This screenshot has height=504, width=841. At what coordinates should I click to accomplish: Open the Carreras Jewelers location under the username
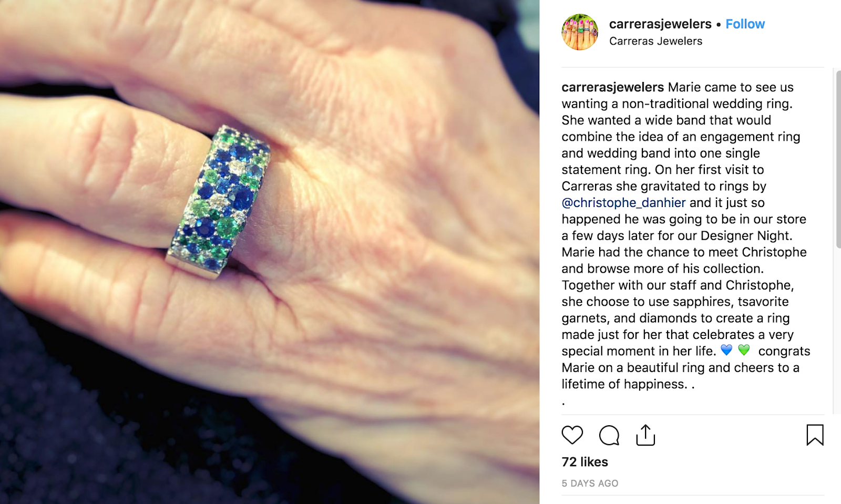coord(655,41)
